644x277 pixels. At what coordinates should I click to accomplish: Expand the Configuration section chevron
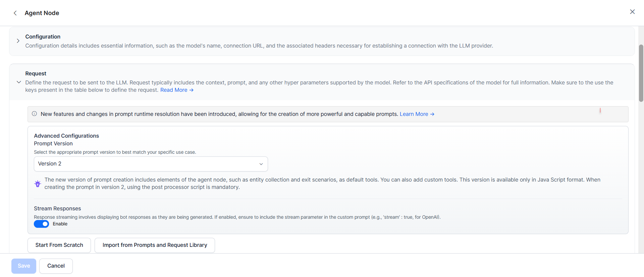pyautogui.click(x=18, y=41)
